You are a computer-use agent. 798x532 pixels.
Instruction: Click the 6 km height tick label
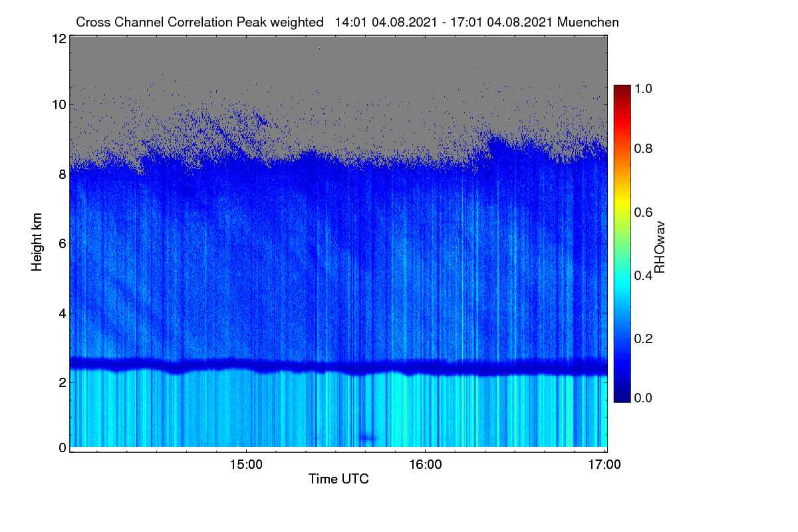pyautogui.click(x=62, y=243)
